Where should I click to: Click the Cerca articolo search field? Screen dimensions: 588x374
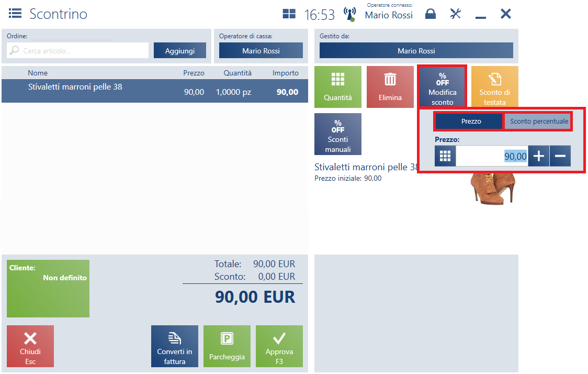click(x=77, y=50)
